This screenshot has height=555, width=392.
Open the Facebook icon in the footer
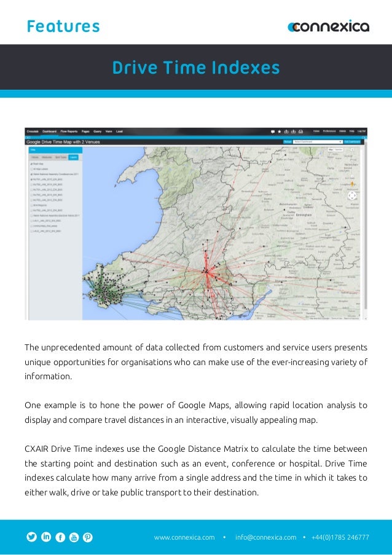coord(60,537)
